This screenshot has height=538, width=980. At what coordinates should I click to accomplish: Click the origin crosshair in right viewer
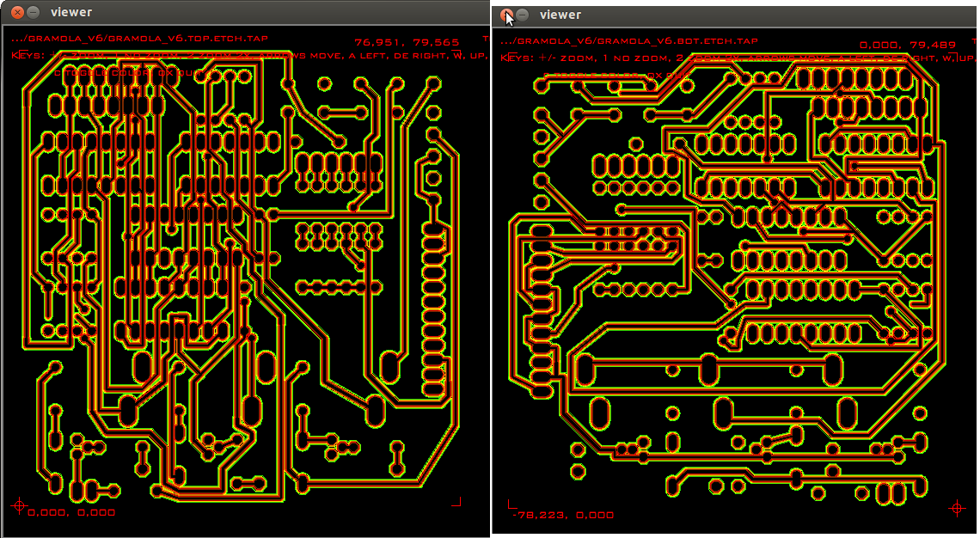956,509
